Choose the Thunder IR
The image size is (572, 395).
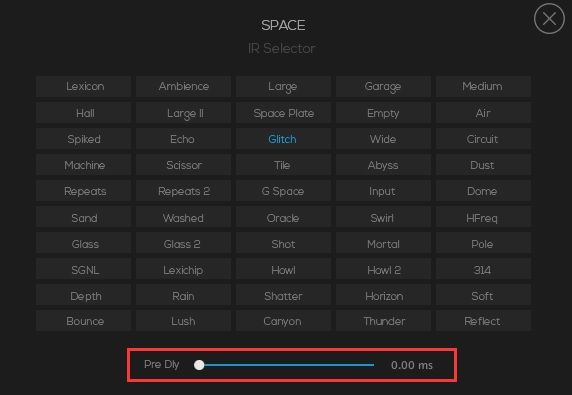pos(383,321)
